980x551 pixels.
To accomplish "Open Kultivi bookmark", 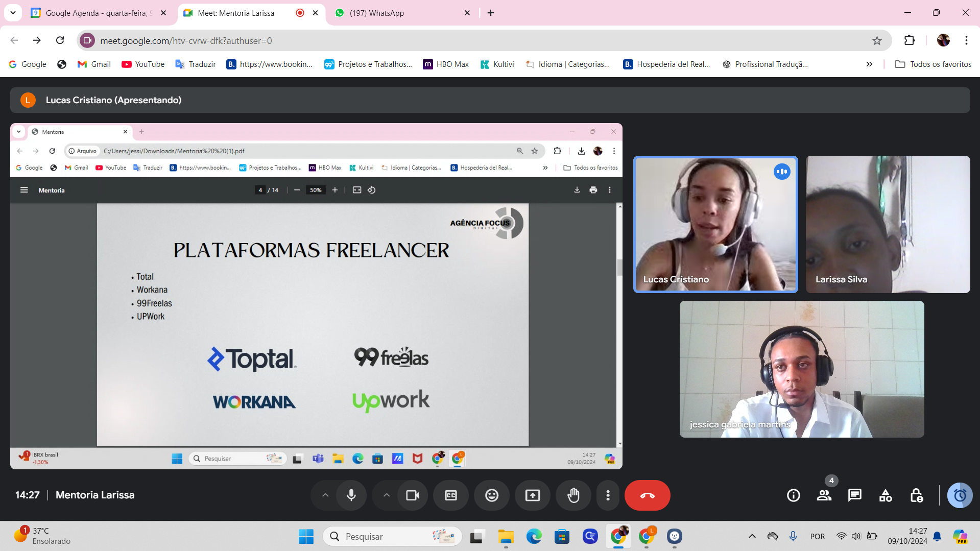I will pyautogui.click(x=497, y=64).
